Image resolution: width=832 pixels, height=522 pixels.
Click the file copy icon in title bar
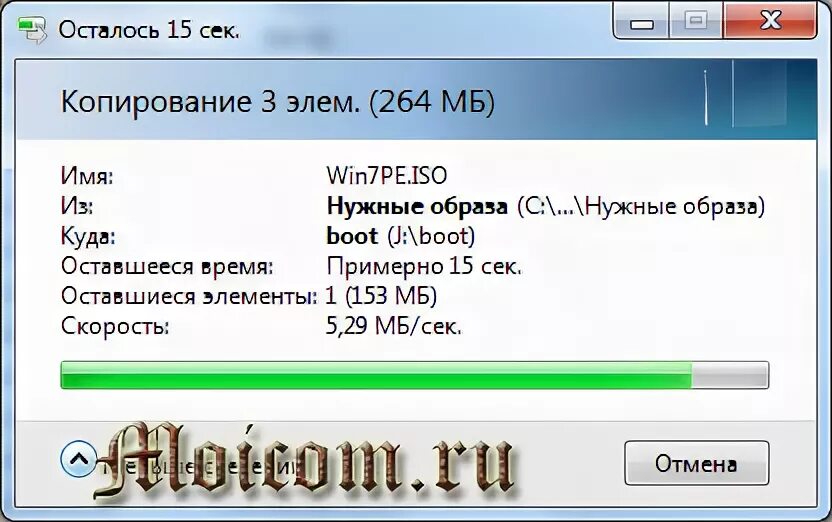click(32, 30)
